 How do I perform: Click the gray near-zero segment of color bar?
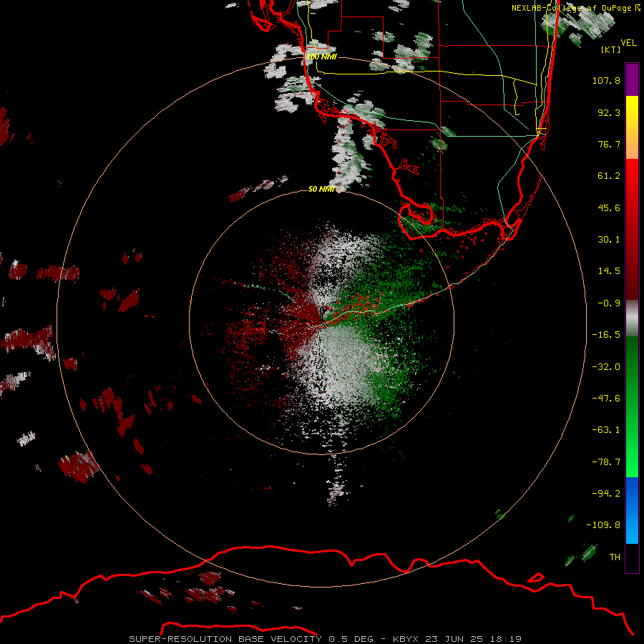click(632, 318)
